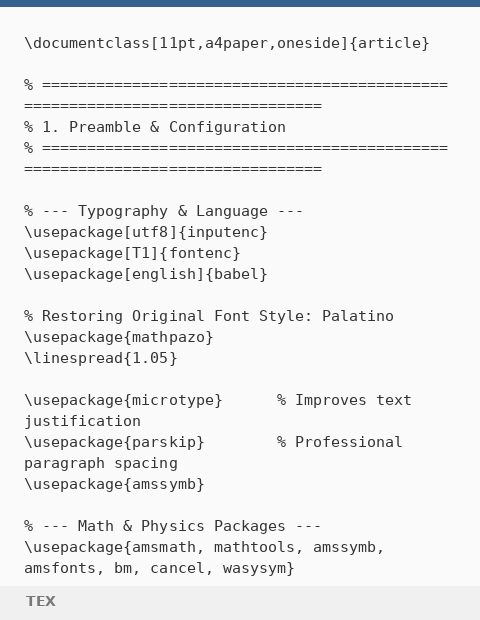Click the blue header bar at top
This screenshot has width=480, height=620.
pos(240,3)
